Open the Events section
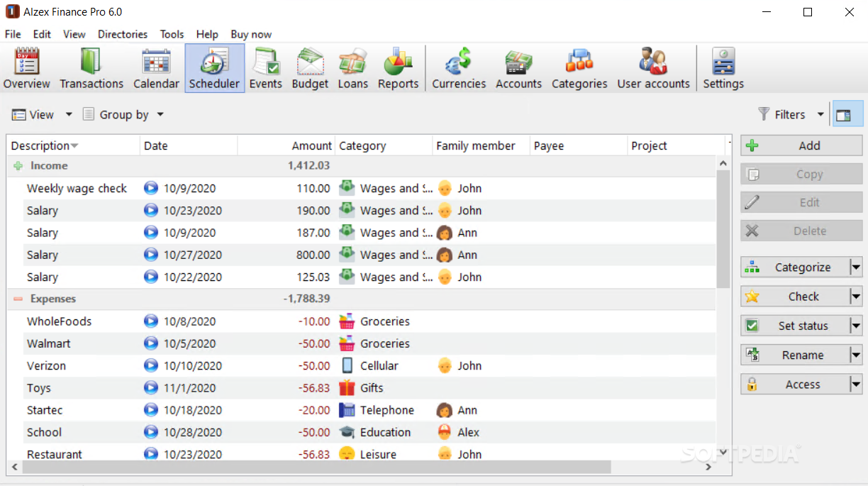 [x=266, y=68]
